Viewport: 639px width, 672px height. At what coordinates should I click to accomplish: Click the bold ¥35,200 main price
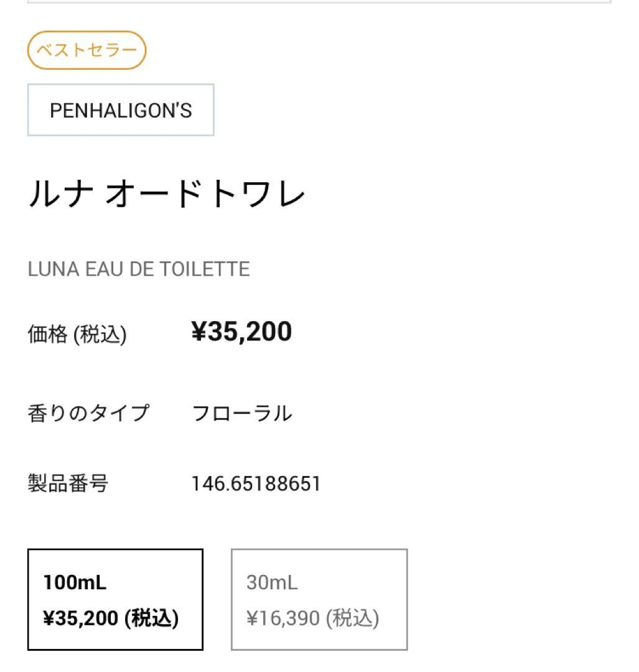point(241,332)
